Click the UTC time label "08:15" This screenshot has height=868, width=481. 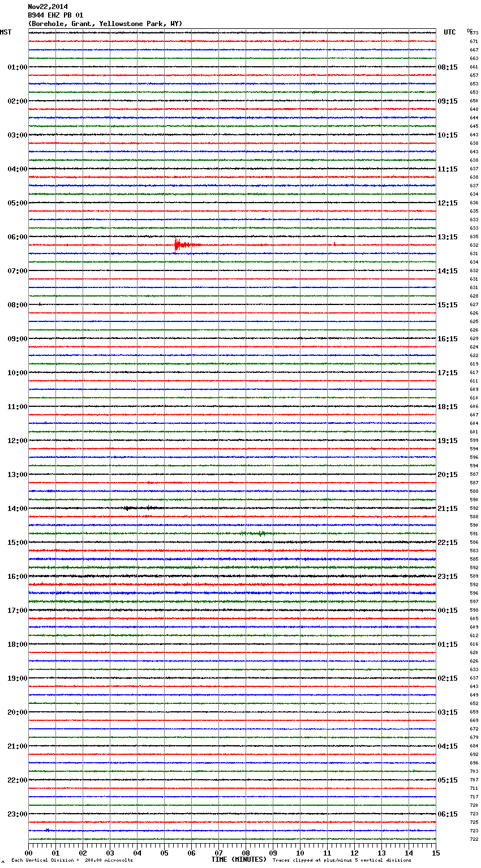[x=448, y=67]
